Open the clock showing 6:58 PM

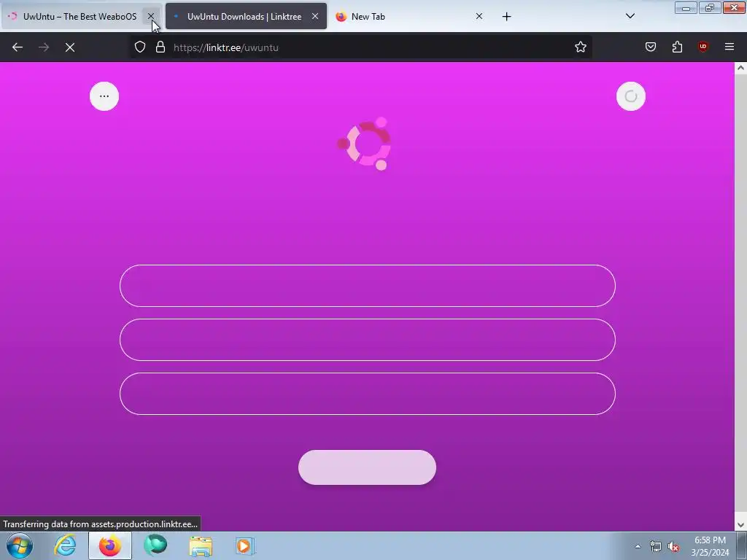click(710, 546)
